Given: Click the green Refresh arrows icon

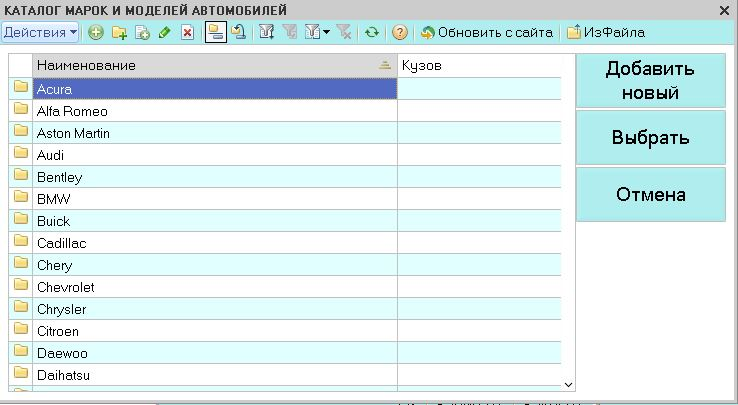Looking at the screenshot, I should point(372,32).
